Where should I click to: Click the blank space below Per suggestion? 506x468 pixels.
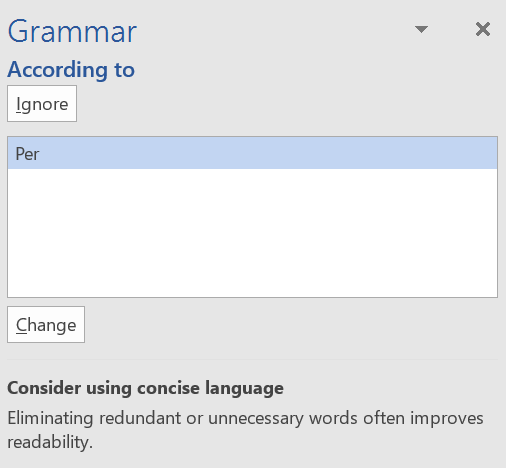252,233
